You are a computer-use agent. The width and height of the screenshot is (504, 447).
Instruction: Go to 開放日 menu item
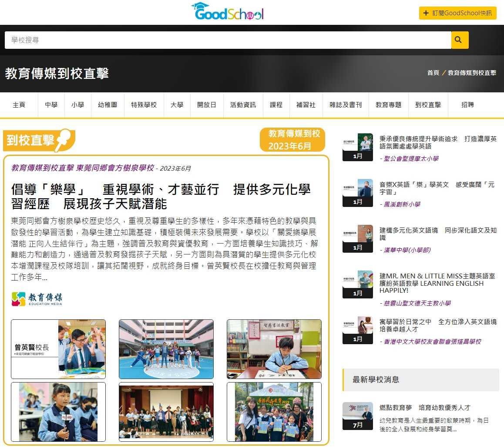click(x=207, y=105)
